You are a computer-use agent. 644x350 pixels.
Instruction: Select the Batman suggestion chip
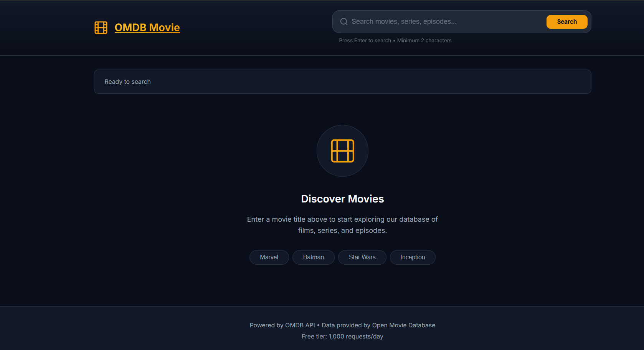click(x=314, y=257)
